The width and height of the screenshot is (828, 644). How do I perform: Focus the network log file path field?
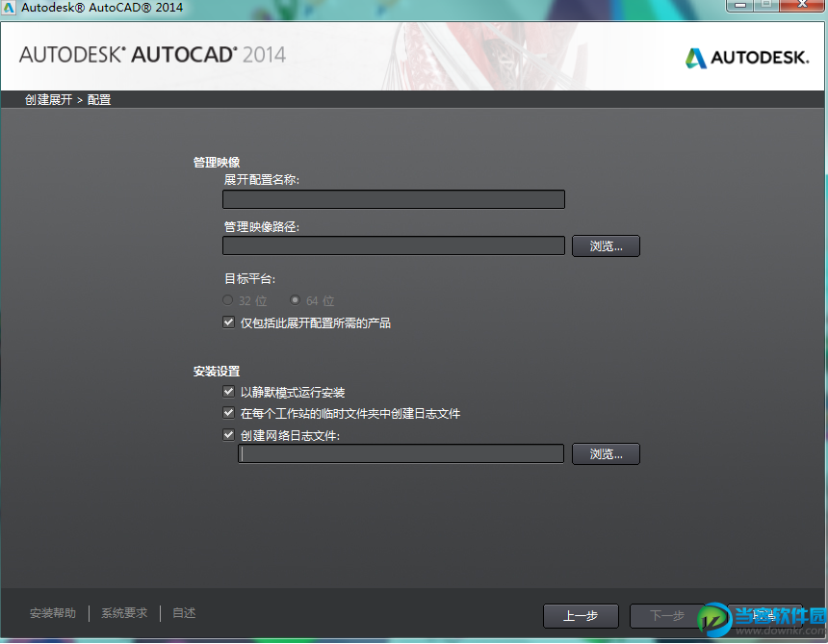[401, 454]
